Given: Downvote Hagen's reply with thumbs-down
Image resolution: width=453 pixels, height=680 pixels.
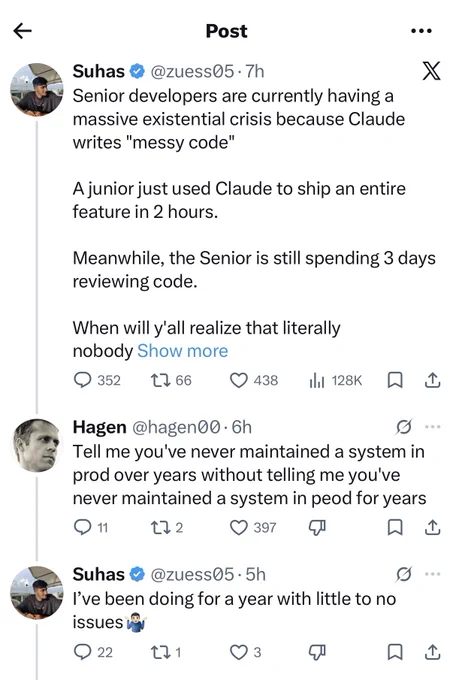Looking at the screenshot, I should pos(317,528).
